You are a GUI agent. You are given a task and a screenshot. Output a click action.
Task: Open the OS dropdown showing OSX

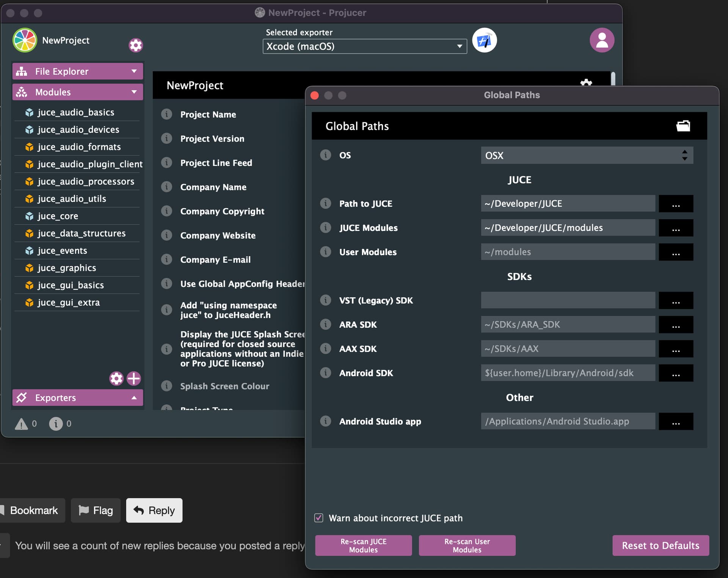click(587, 155)
